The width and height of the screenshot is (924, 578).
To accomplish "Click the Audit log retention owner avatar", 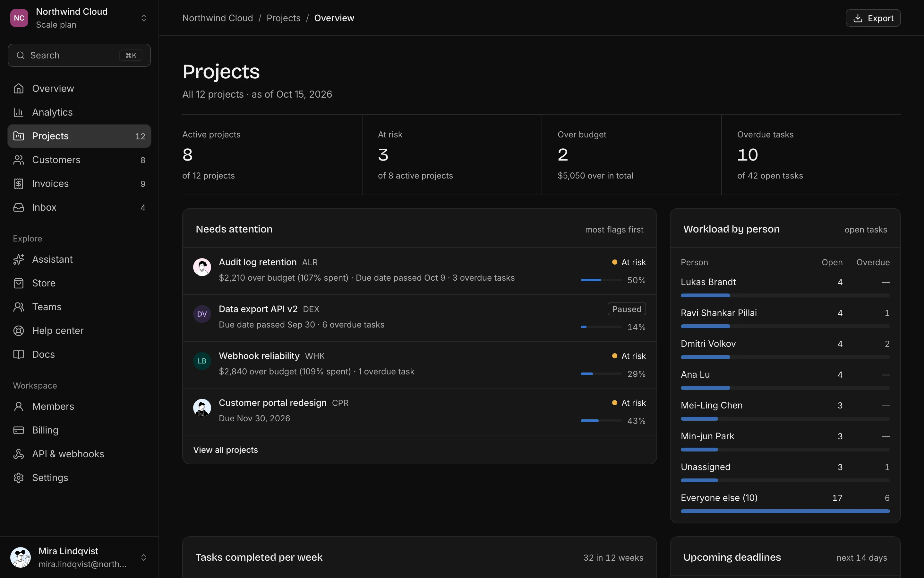I will coord(202,267).
